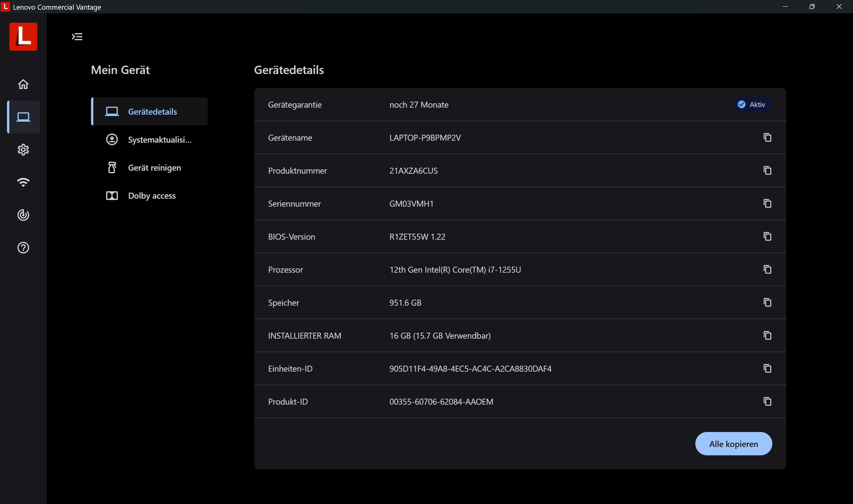Click the processor text 'i7-1255U'

[x=504, y=270]
